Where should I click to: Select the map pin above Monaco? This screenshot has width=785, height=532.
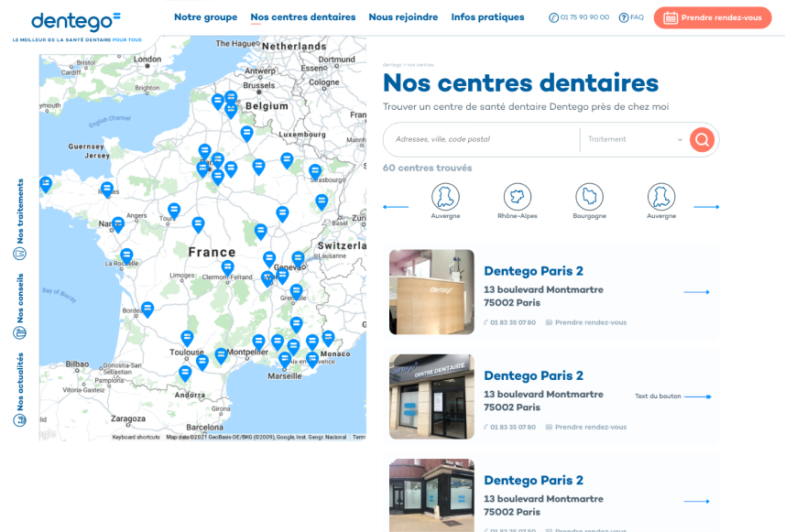tap(328, 338)
